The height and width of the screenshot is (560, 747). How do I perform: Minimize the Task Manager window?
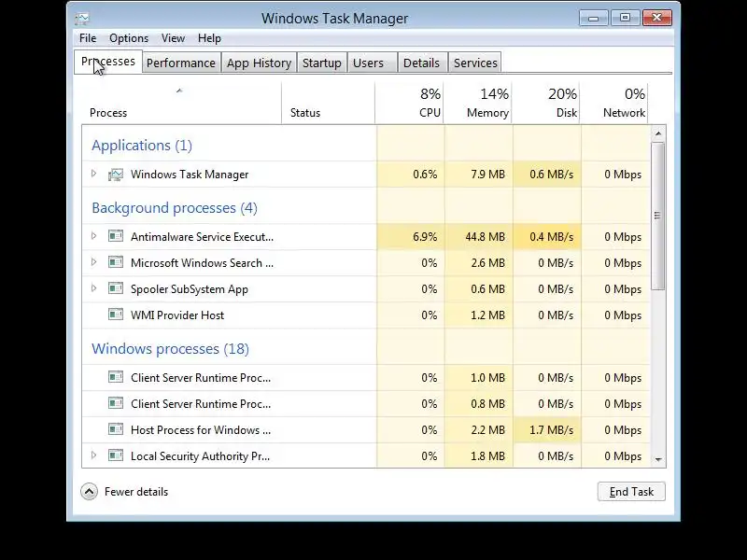(594, 18)
